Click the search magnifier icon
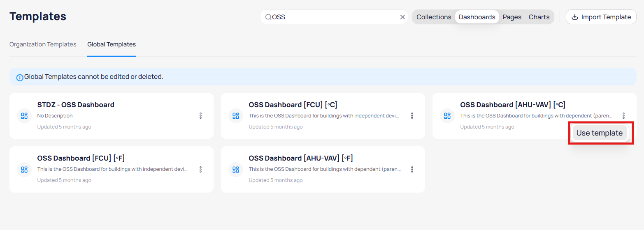This screenshot has height=230, width=644. [268, 17]
